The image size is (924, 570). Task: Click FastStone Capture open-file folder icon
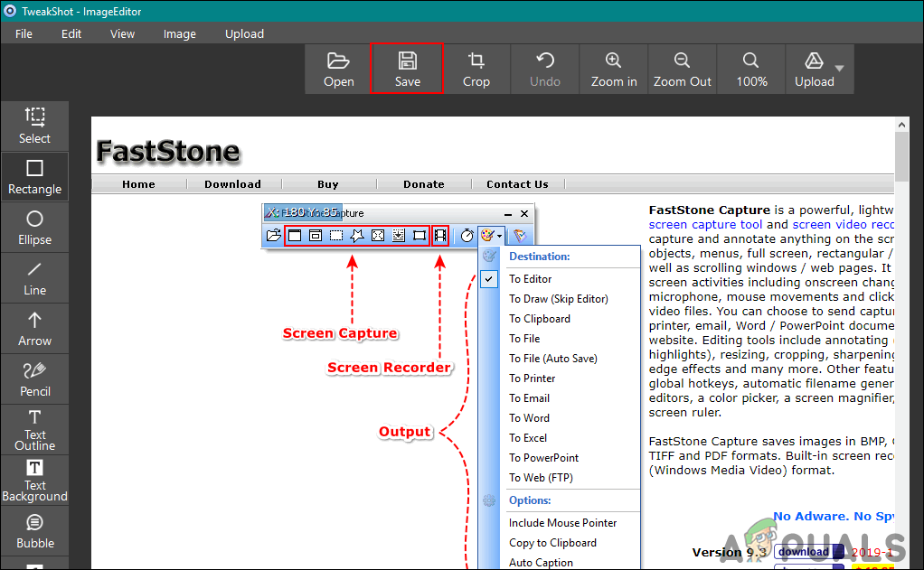(x=273, y=236)
